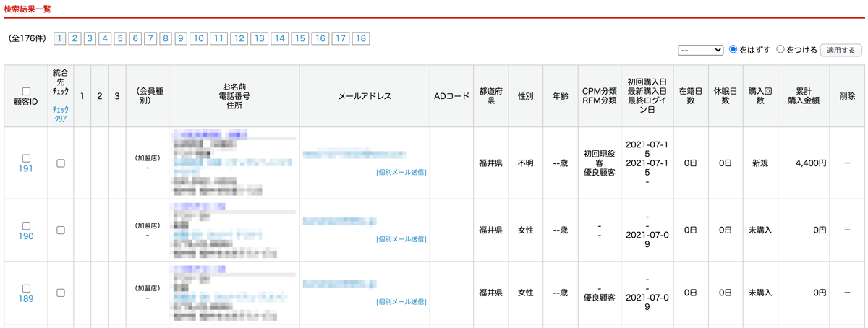
Task: Click the 'CPM分類 RFM分類' column header
Action: click(x=600, y=97)
